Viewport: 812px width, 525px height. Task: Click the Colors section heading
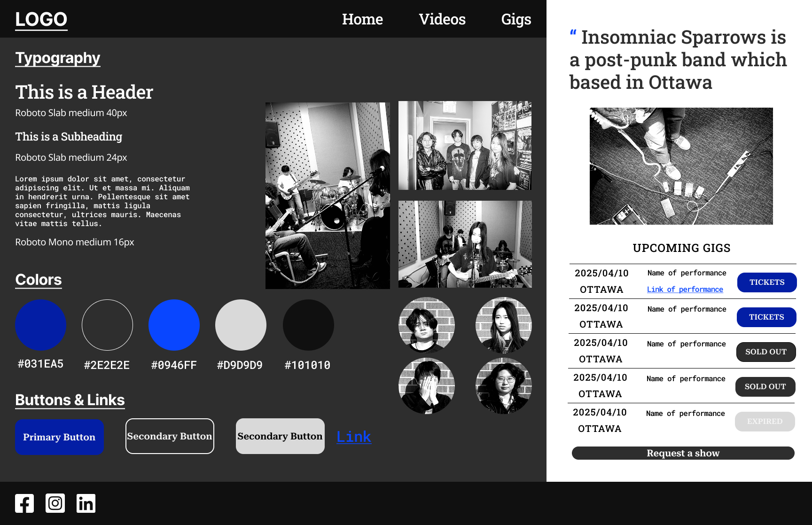pyautogui.click(x=39, y=280)
